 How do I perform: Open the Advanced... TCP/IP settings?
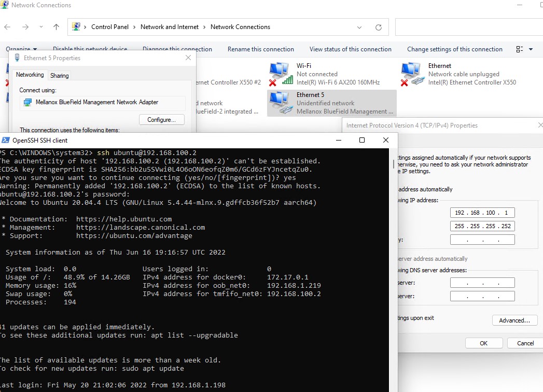tap(514, 320)
